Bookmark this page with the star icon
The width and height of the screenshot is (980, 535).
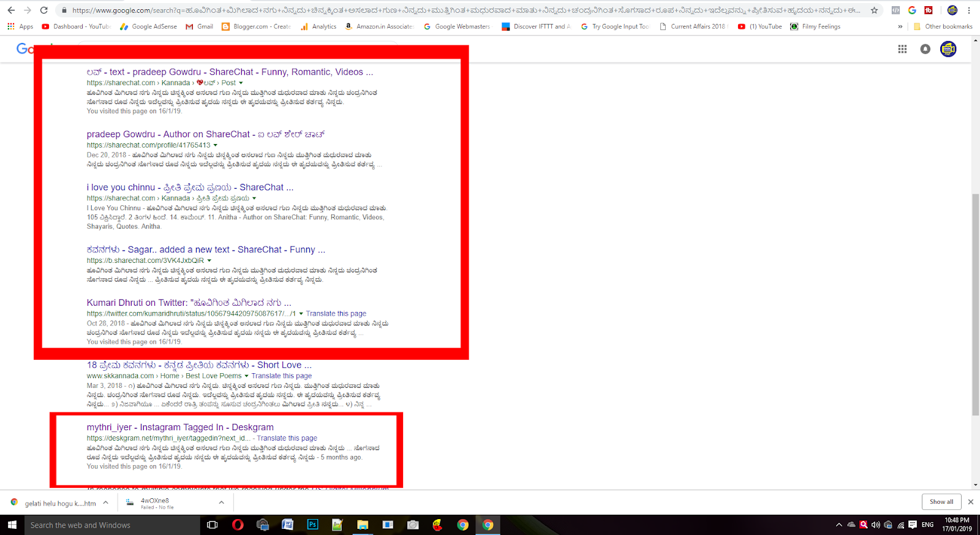point(874,10)
